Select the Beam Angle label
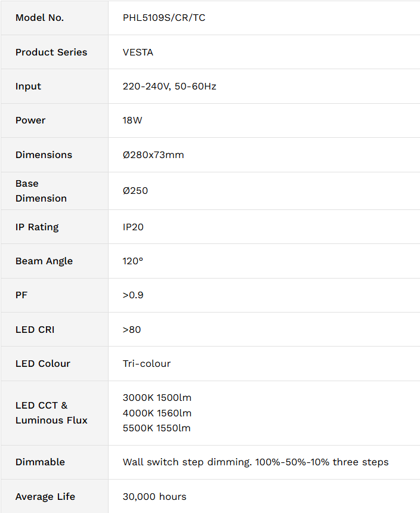 44,261
